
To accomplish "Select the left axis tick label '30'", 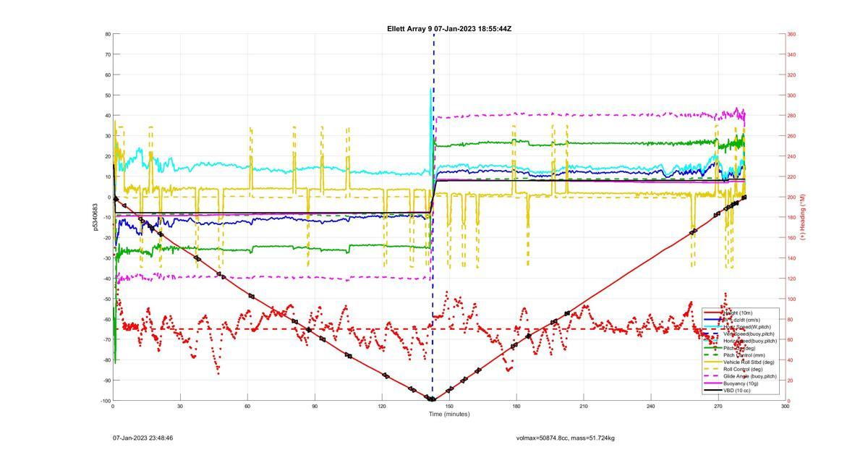I will pos(107,136).
